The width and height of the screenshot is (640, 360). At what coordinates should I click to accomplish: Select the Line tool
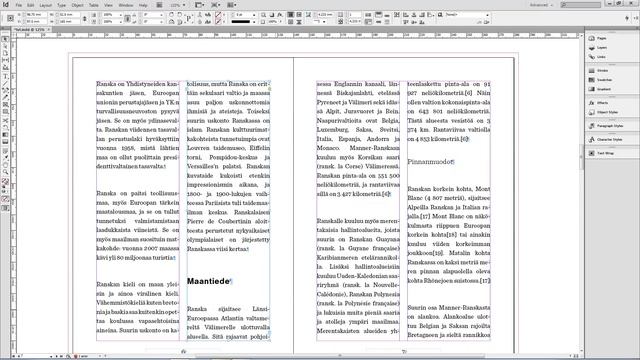(5, 84)
